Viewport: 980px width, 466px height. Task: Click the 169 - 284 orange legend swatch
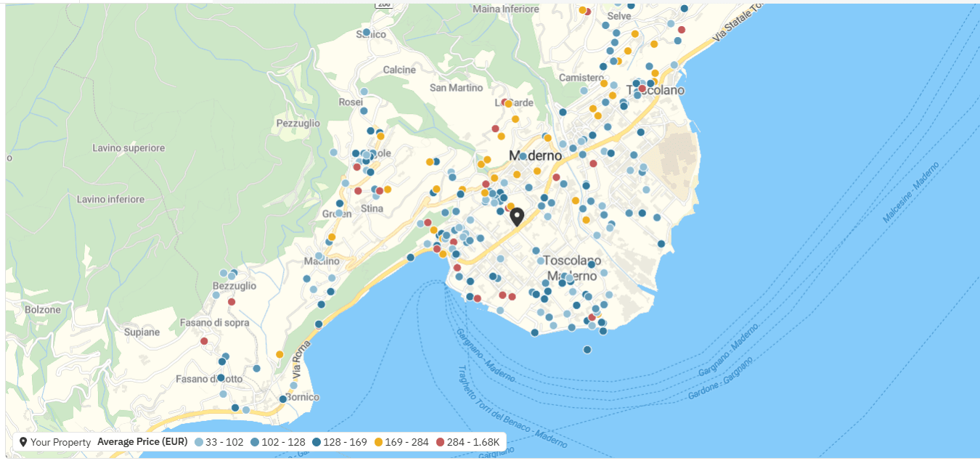pyautogui.click(x=378, y=442)
